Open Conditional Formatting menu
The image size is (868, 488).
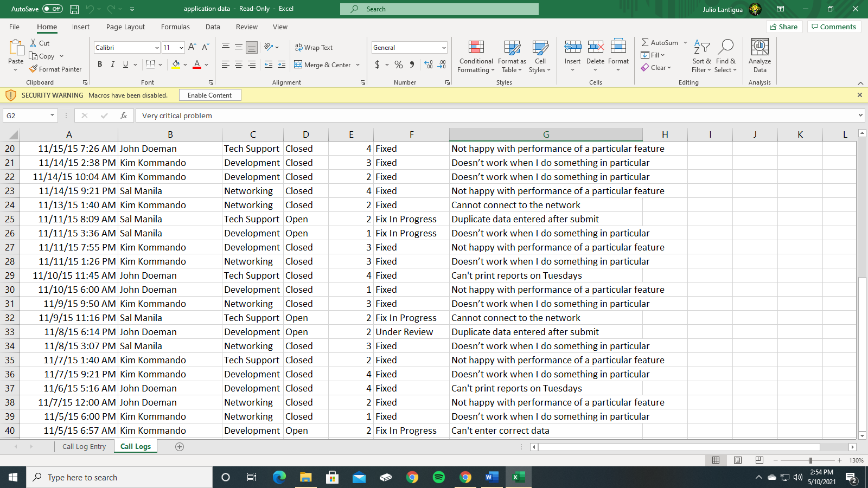coord(476,56)
